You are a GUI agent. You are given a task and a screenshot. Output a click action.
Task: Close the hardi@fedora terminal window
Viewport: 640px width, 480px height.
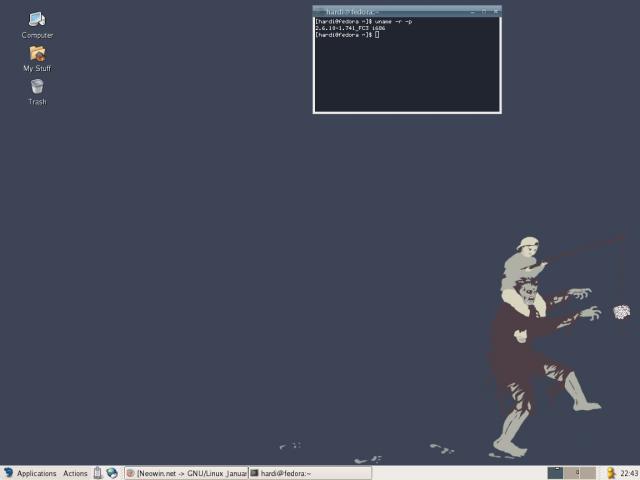(496, 12)
